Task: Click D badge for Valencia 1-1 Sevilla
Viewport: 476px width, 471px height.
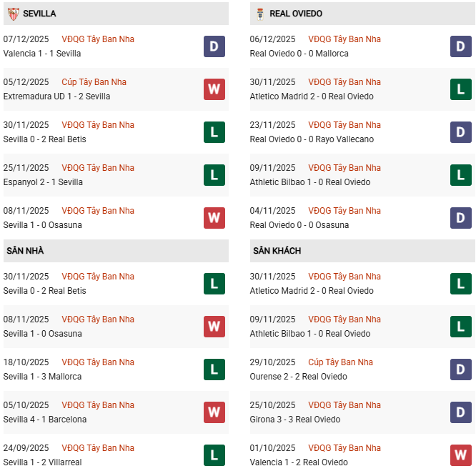Action: click(214, 46)
